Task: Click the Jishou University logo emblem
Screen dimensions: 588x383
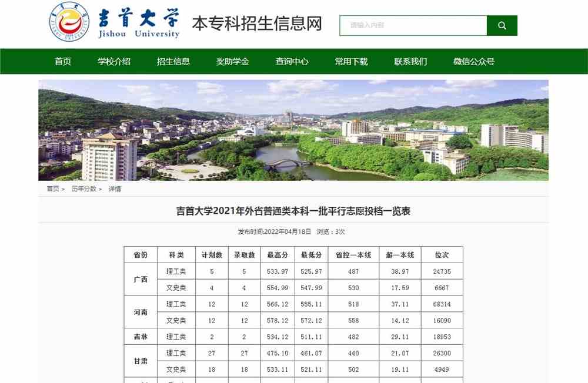Action: click(70, 22)
